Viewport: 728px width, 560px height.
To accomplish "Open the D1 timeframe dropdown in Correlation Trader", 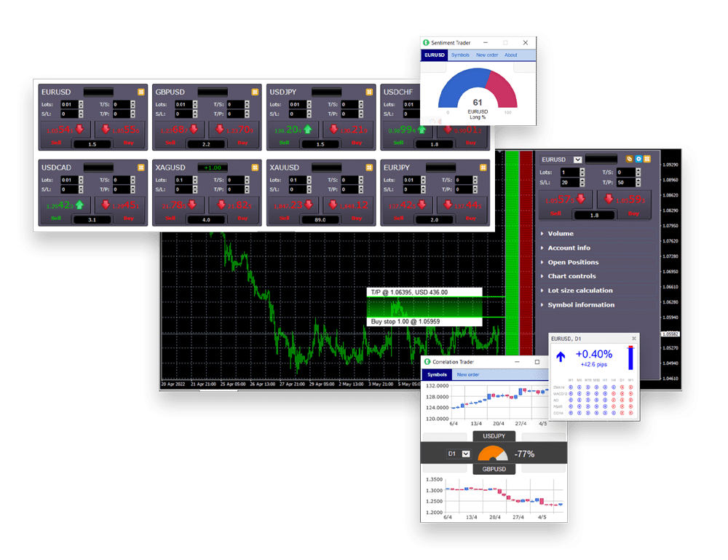I will click(x=466, y=454).
